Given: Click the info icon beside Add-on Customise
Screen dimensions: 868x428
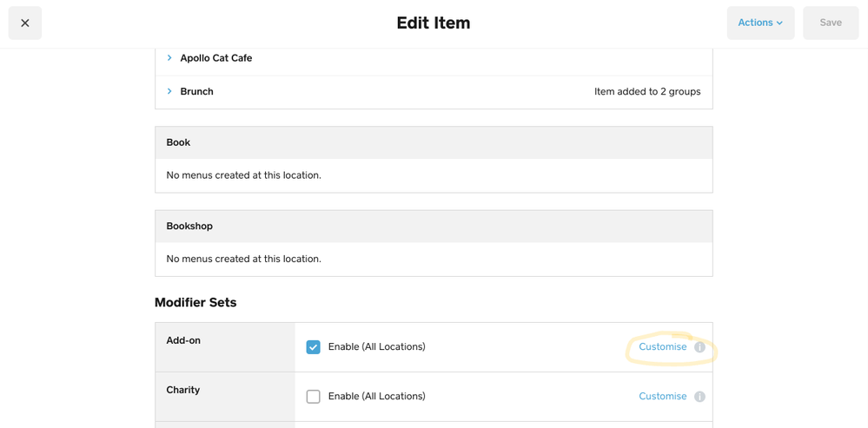Looking at the screenshot, I should [699, 347].
